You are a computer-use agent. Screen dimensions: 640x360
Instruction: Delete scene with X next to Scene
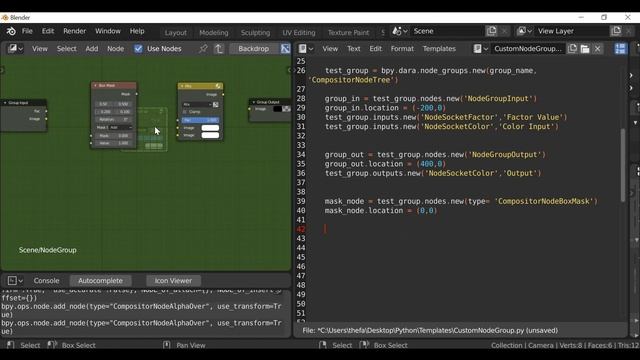[x=504, y=31]
